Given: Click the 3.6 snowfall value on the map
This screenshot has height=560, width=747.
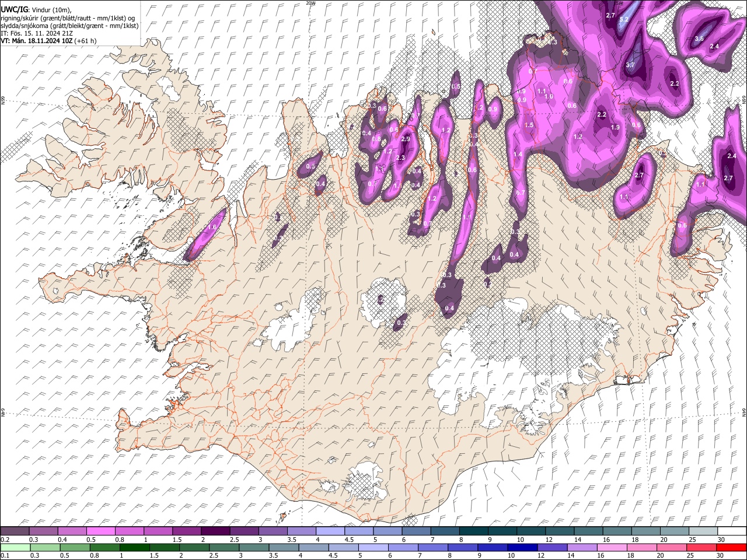Looking at the screenshot, I should coord(699,38).
